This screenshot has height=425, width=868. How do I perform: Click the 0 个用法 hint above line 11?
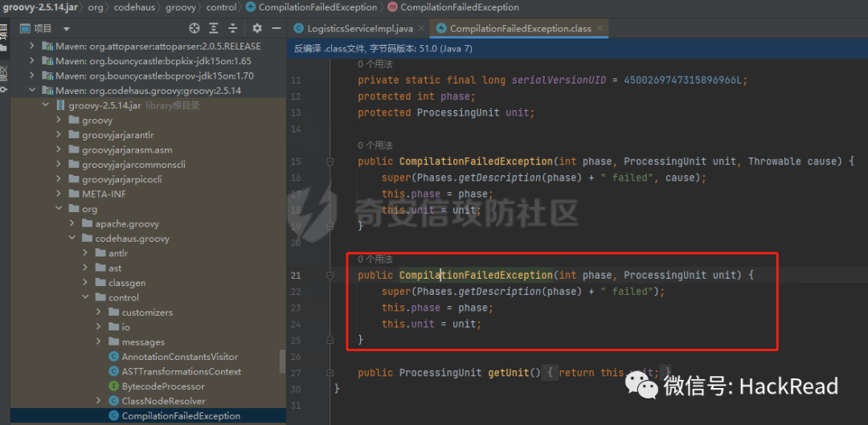(x=375, y=65)
